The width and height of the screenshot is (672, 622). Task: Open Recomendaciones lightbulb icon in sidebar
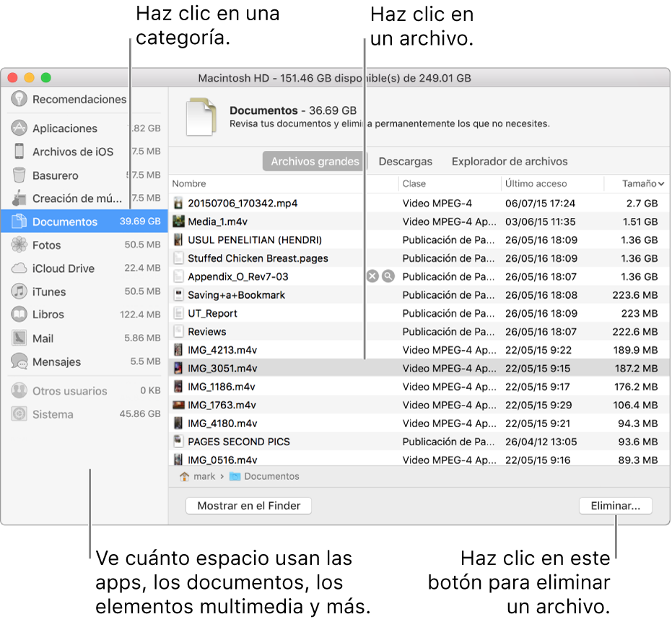(19, 99)
